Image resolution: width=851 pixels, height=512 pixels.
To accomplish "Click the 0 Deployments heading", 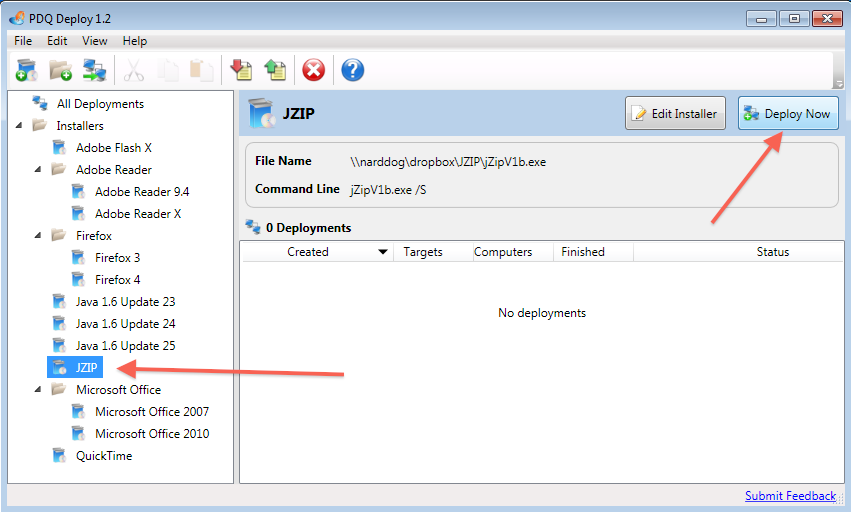I will 308,228.
